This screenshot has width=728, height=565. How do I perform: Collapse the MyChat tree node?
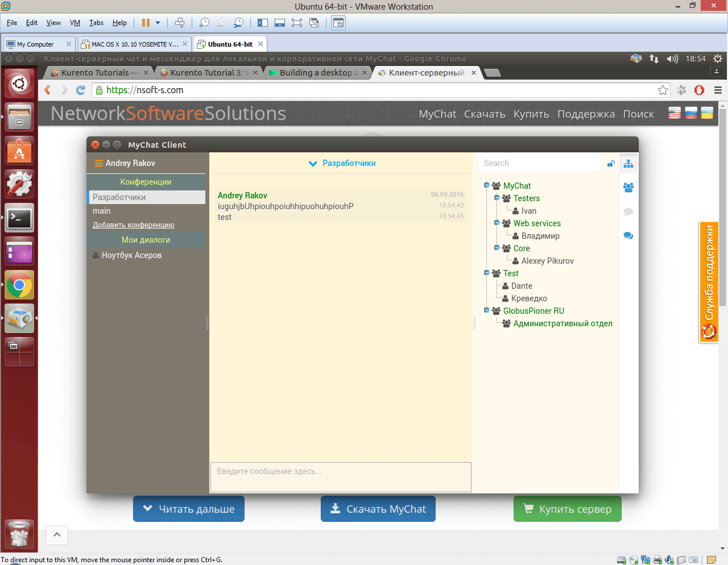pyautogui.click(x=486, y=185)
